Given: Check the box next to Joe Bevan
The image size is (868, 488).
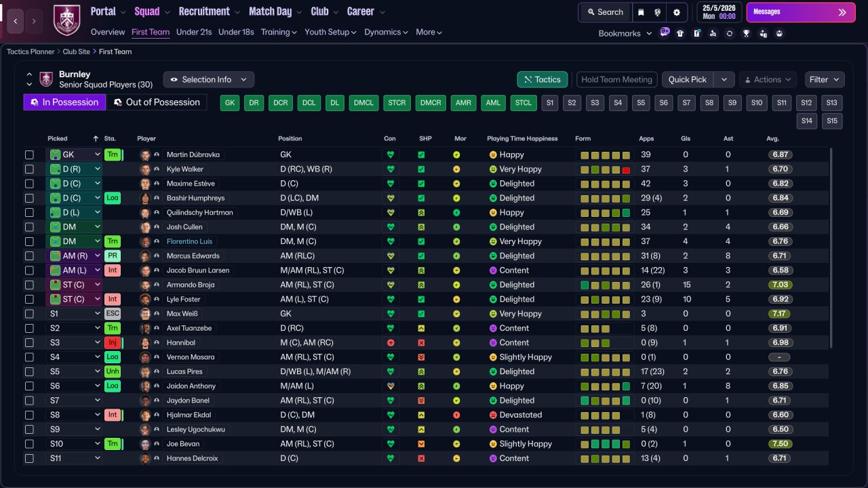Looking at the screenshot, I should (29, 444).
